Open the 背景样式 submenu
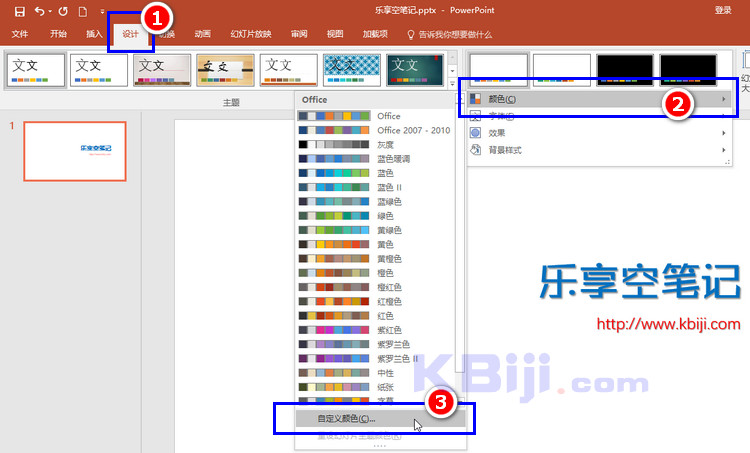This screenshot has width=750, height=453. click(x=599, y=150)
